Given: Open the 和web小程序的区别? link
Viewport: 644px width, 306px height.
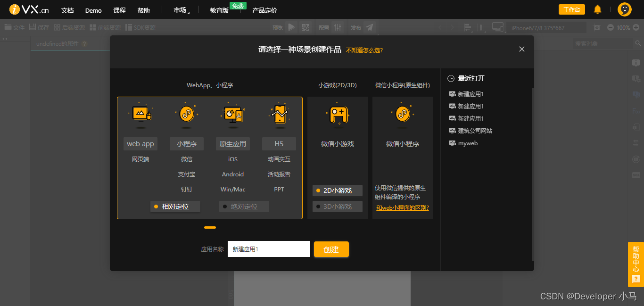Looking at the screenshot, I should click(403, 208).
